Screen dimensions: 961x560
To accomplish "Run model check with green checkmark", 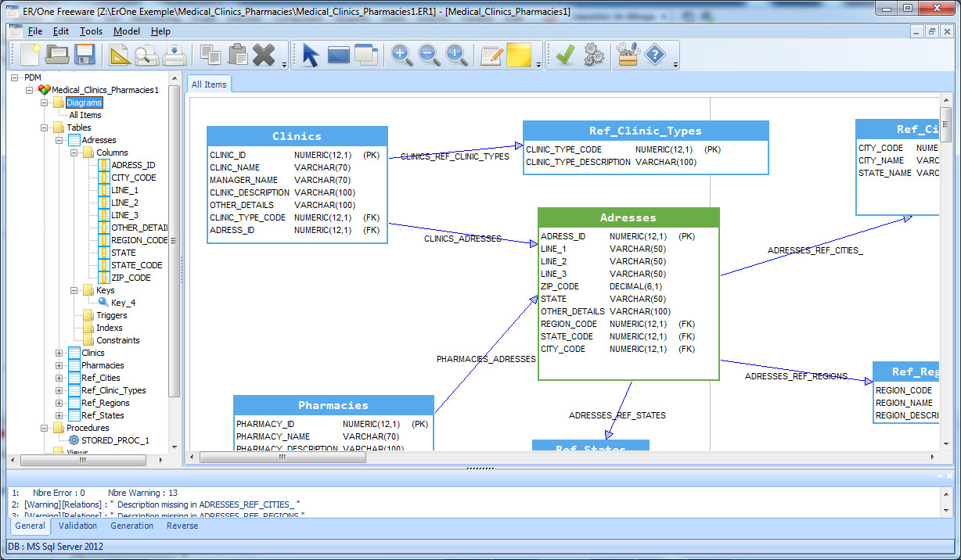I will pos(565,55).
